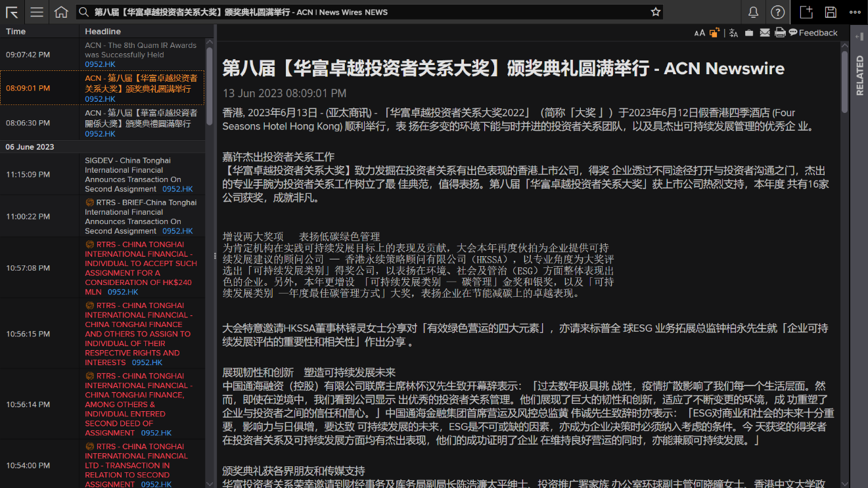
Task: Expand the RELATED side panel arrow
Action: [859, 37]
